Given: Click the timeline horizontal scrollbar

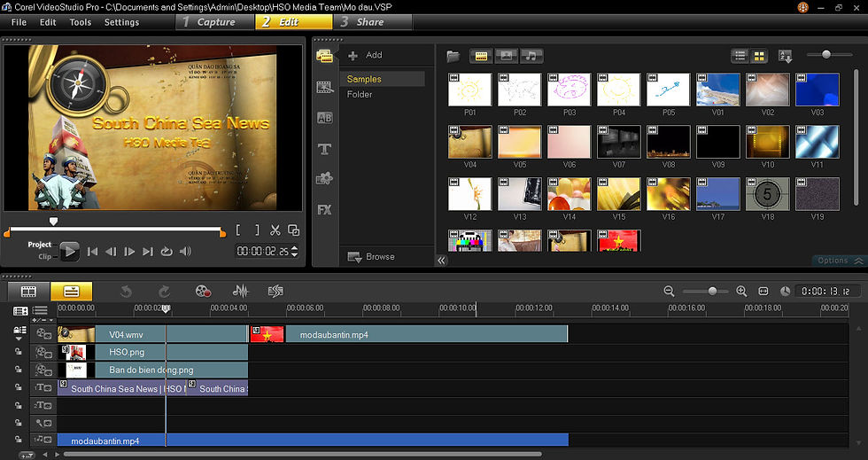Looking at the screenshot, I should point(302,455).
